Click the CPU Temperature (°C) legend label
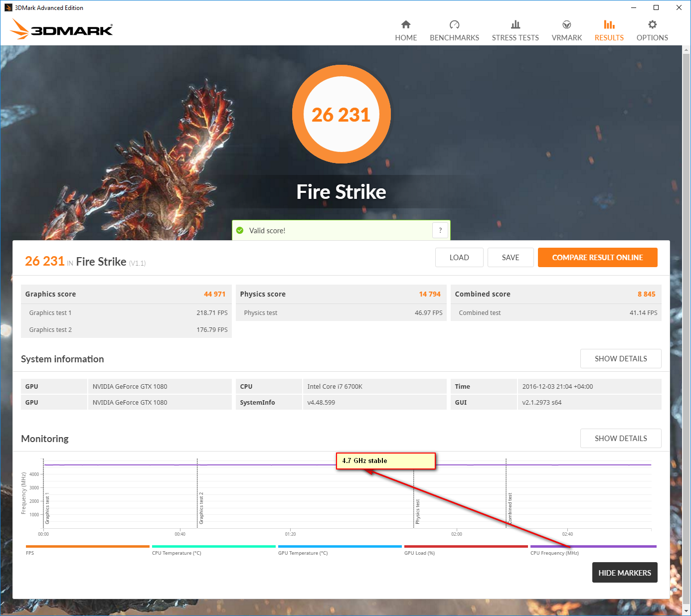691x616 pixels. (176, 553)
